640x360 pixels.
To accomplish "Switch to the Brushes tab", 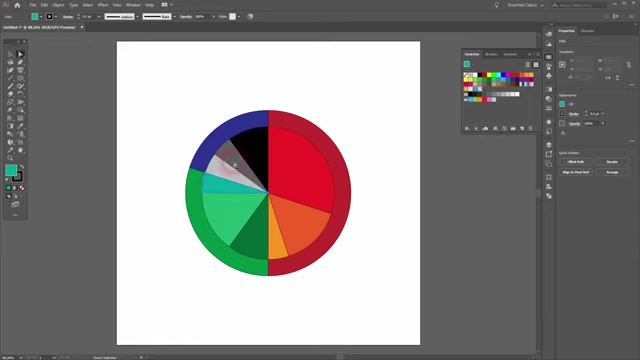I will click(491, 54).
